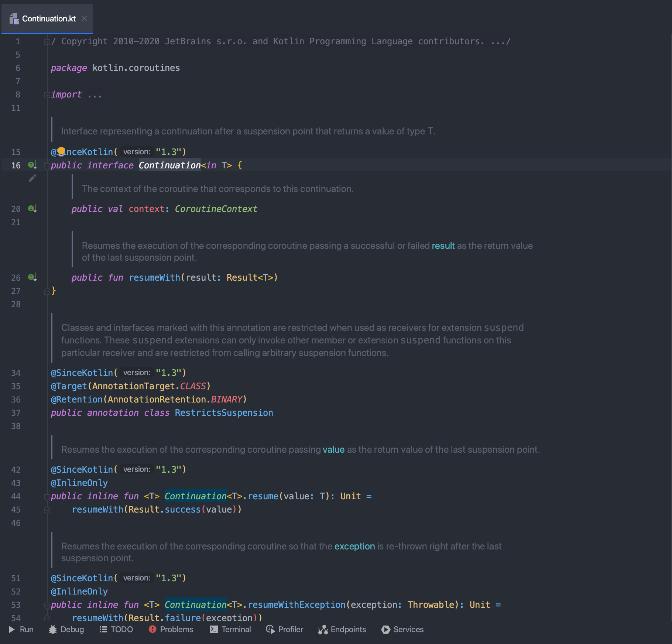Click the Continuation interface name on line 16
This screenshot has width=672, height=644.
[169, 165]
